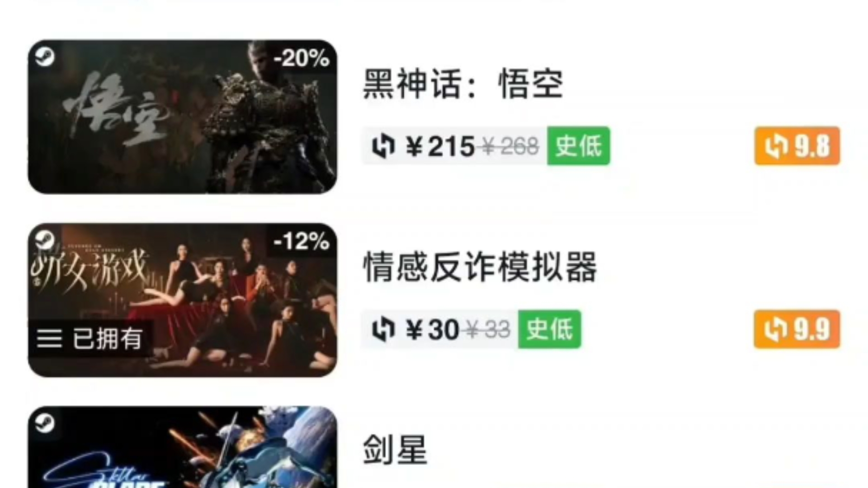Click -20% discount badge
868x488 pixels.
[x=302, y=58]
